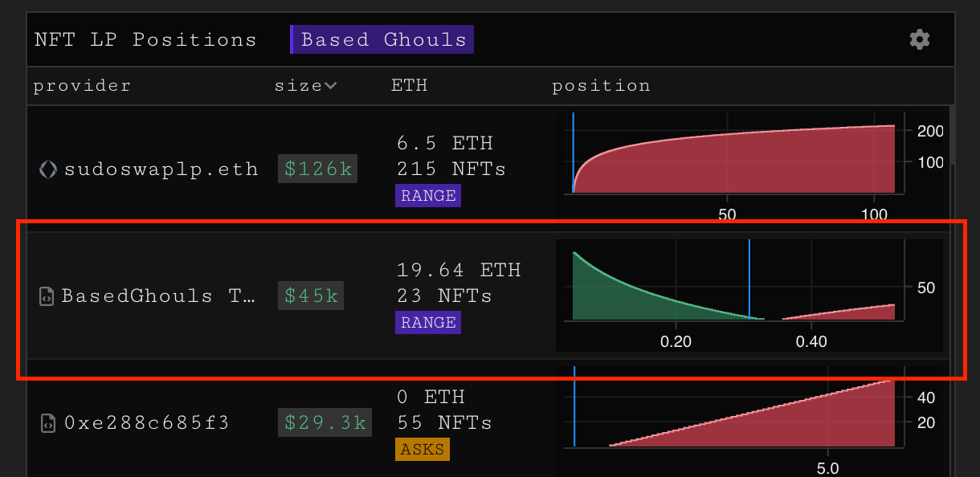Select the Based Ghouls collection tab
Screen dimensions: 980x477
tap(382, 39)
